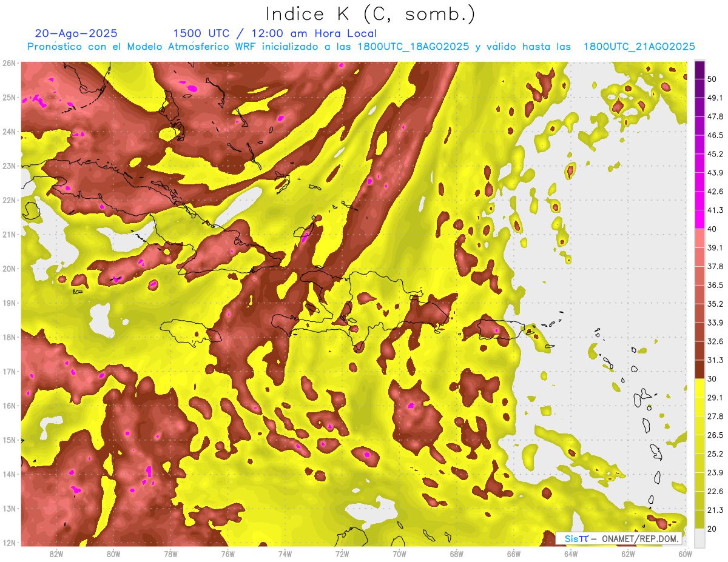Click the "46.5" legend value
The height and width of the screenshot is (562, 728).
coord(715,135)
